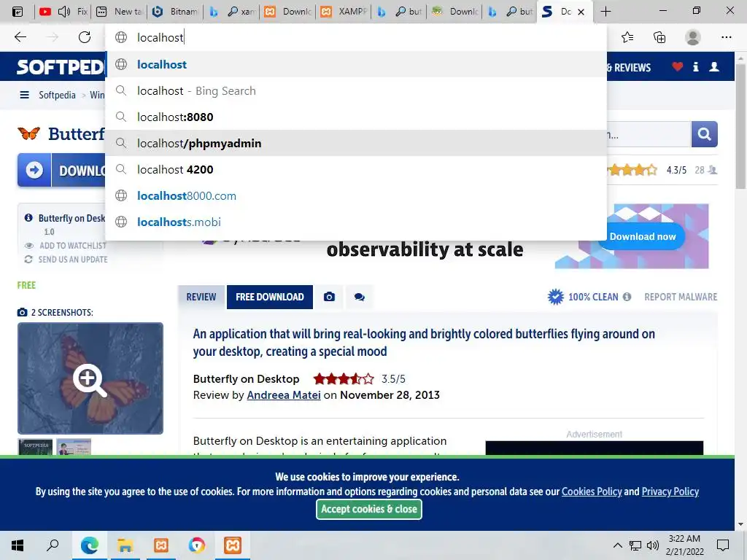Select localhost/phpmyadmin suggestion
The height and width of the screenshot is (560, 747).
(x=356, y=143)
